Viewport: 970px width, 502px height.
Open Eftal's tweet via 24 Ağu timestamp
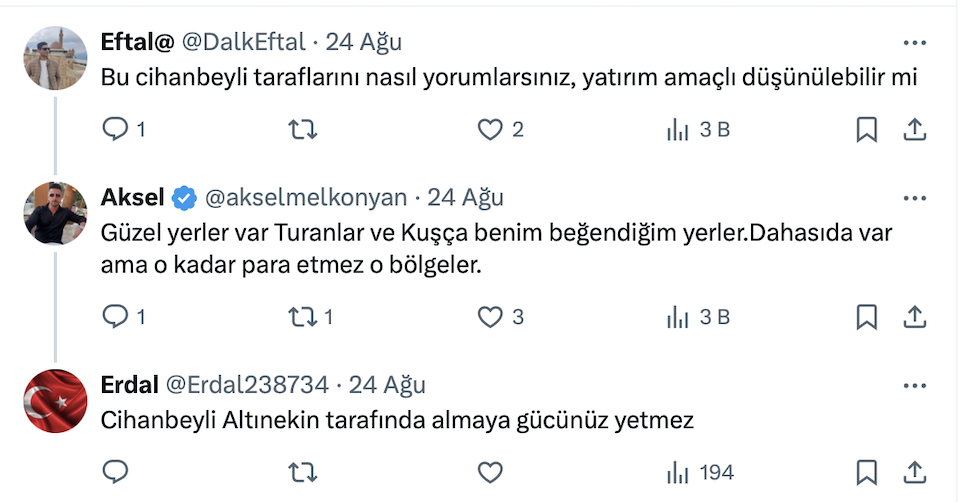[364, 42]
